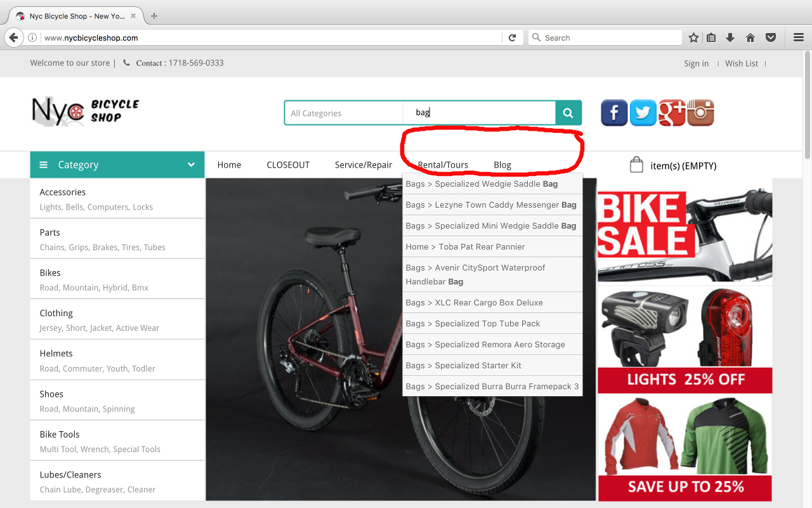Click the SAVE UP TO 25% jersey banner
812x508 pixels.
pyautogui.click(x=685, y=449)
